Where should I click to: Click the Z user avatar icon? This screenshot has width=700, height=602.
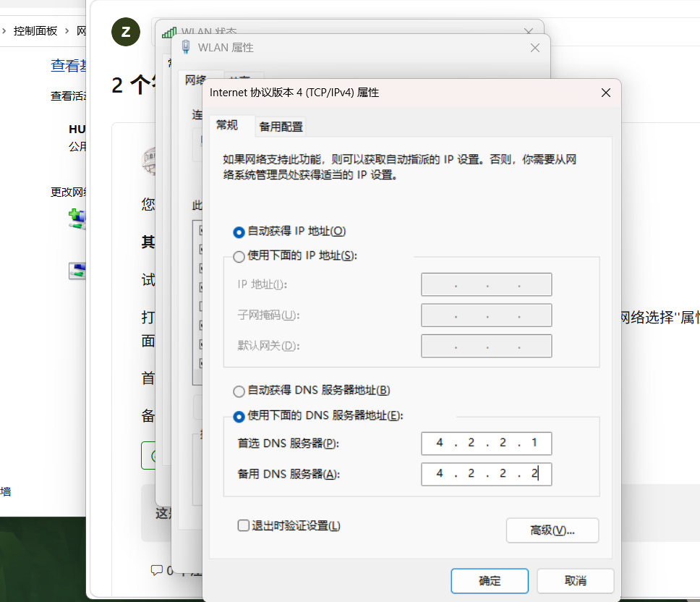[126, 32]
